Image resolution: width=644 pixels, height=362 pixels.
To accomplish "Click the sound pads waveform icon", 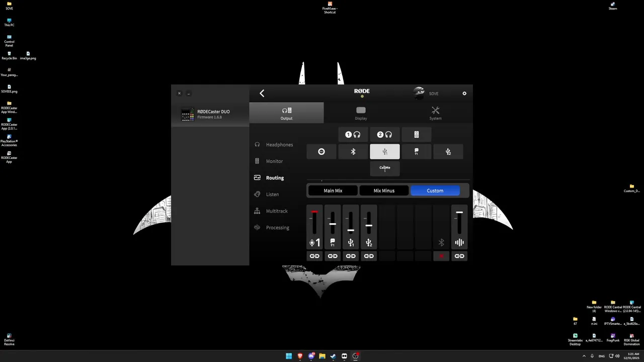I will (x=459, y=243).
